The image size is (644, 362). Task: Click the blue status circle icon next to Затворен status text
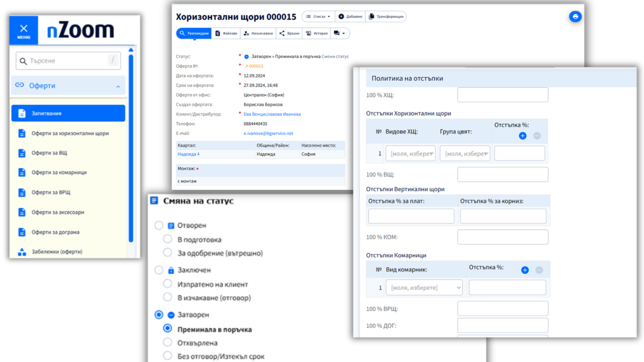click(x=247, y=57)
